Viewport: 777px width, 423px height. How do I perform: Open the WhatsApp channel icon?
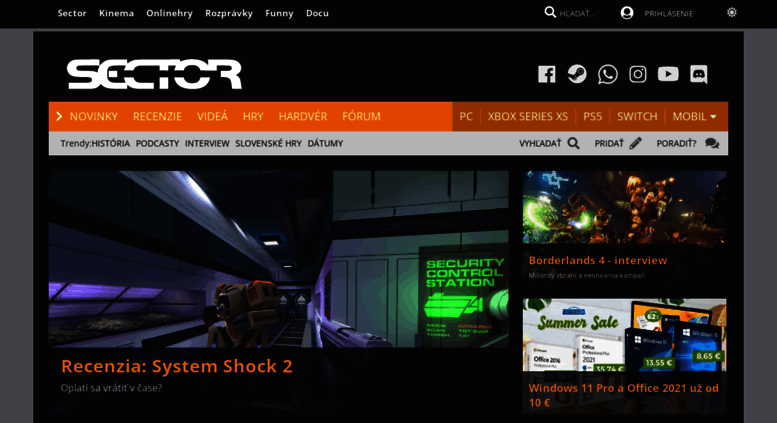[x=608, y=74]
